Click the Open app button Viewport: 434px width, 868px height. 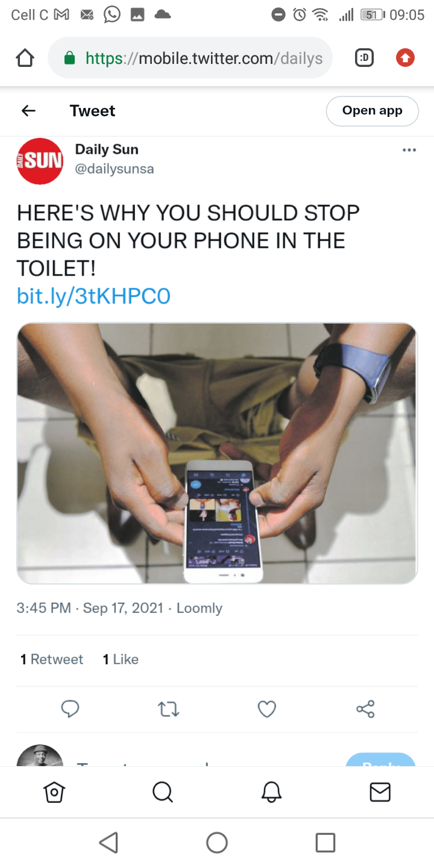(x=372, y=111)
